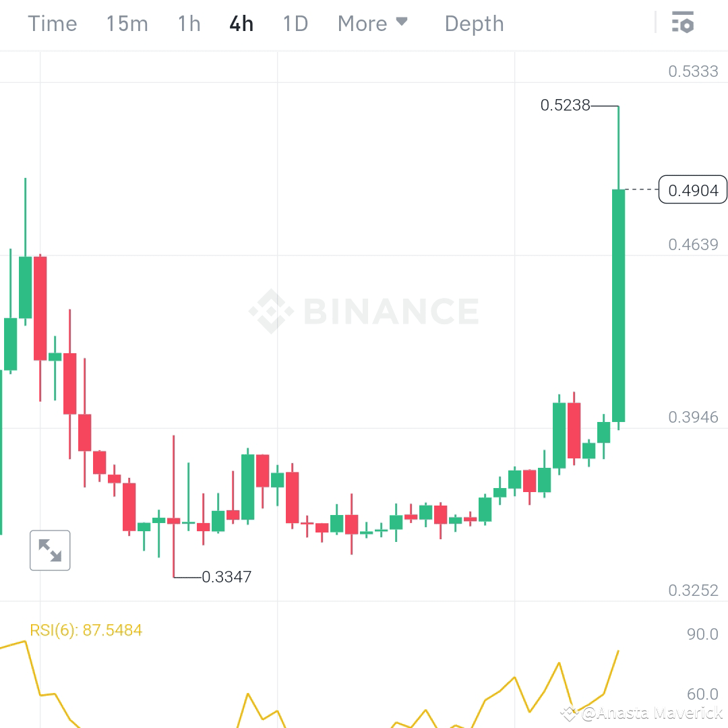728x728 pixels.
Task: Expand chart to fullscreen mode
Action: 50,550
